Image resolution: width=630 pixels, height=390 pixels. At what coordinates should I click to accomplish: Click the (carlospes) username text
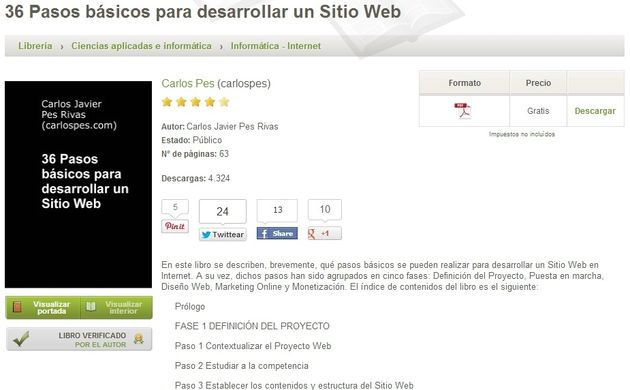point(244,84)
